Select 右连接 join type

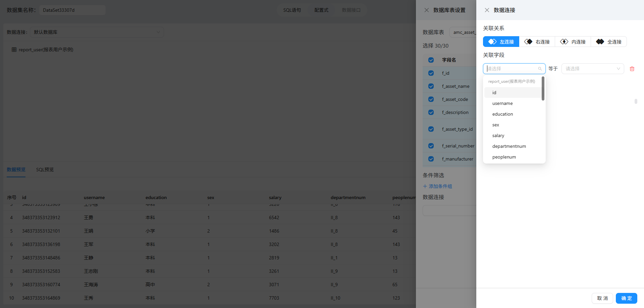(x=537, y=42)
